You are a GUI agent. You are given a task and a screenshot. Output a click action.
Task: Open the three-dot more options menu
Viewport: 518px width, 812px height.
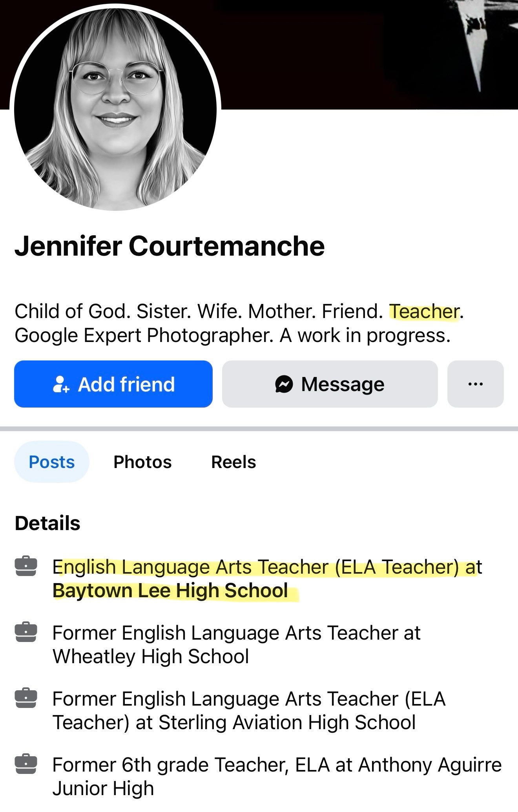[475, 384]
